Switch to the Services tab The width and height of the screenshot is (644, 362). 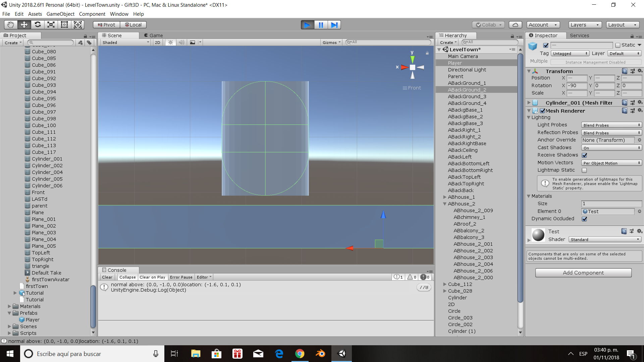coord(579,35)
